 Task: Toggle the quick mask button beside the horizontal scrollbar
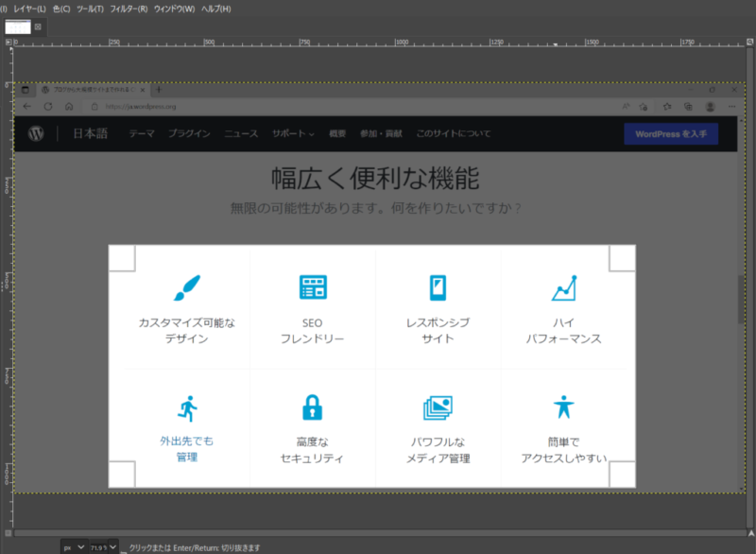9,533
